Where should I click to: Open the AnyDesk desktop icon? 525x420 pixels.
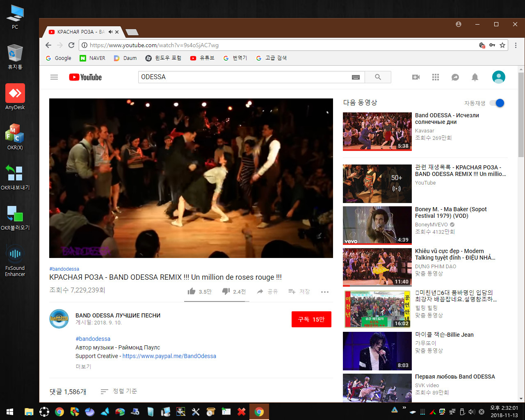15,97
